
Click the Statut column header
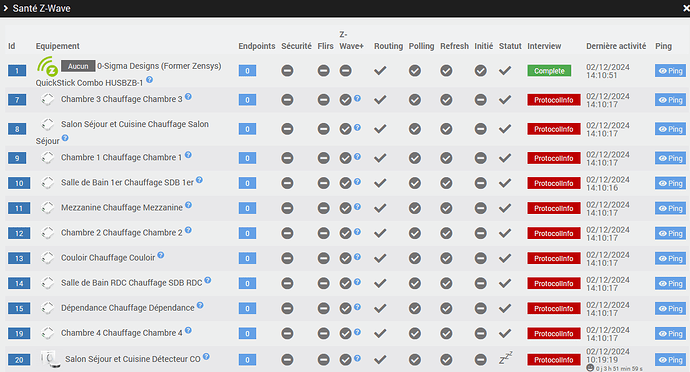coord(510,46)
